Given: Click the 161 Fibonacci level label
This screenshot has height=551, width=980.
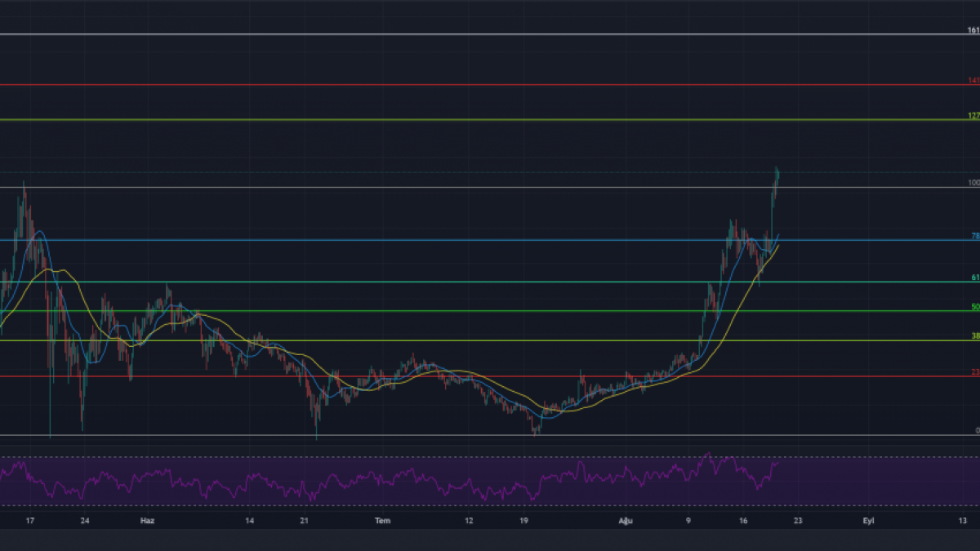Looking at the screenshot, I should coord(973,30).
